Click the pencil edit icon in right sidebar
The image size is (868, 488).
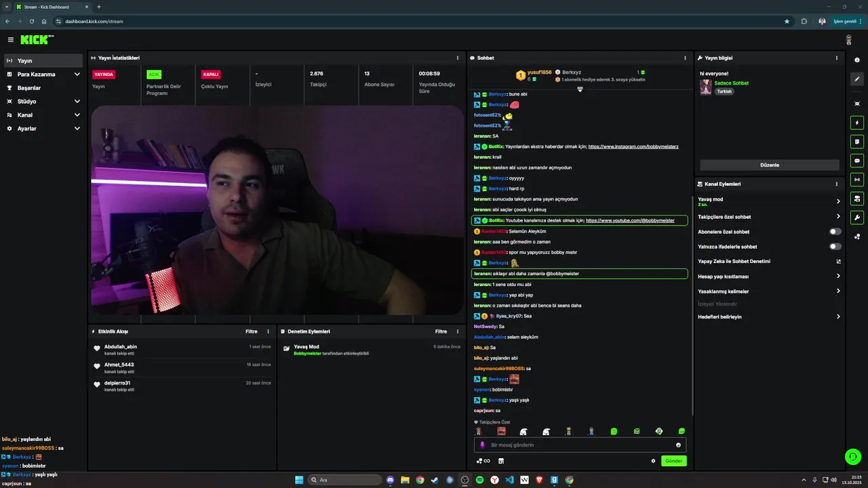click(857, 79)
